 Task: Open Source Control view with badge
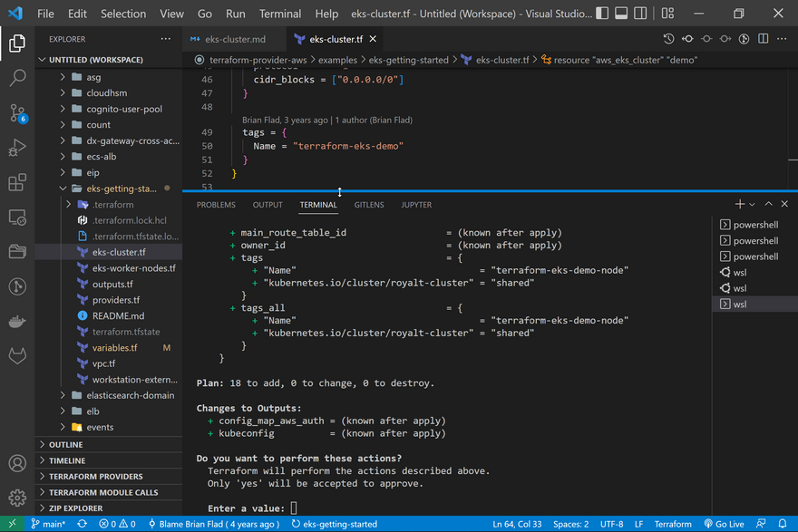click(17, 113)
